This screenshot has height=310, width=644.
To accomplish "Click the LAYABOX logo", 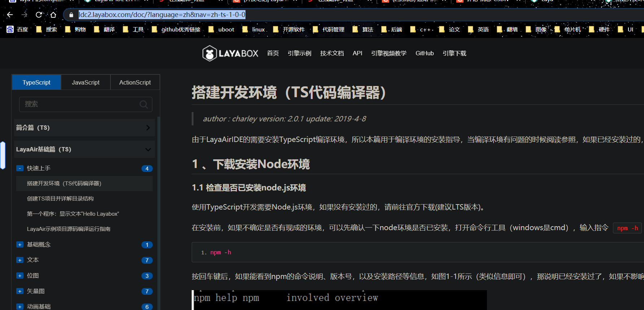I will (x=230, y=53).
